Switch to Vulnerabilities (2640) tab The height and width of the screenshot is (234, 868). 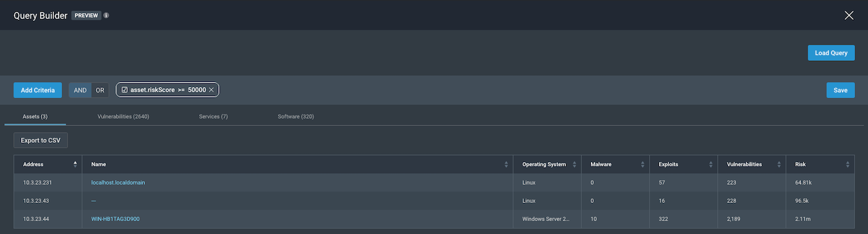[123, 117]
